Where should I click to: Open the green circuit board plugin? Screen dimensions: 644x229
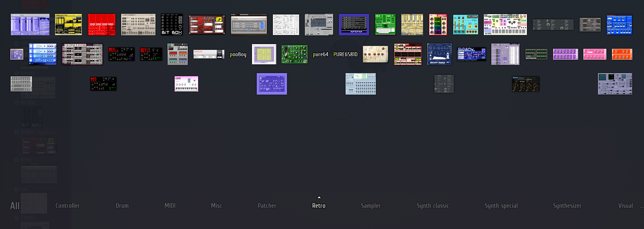point(294,54)
